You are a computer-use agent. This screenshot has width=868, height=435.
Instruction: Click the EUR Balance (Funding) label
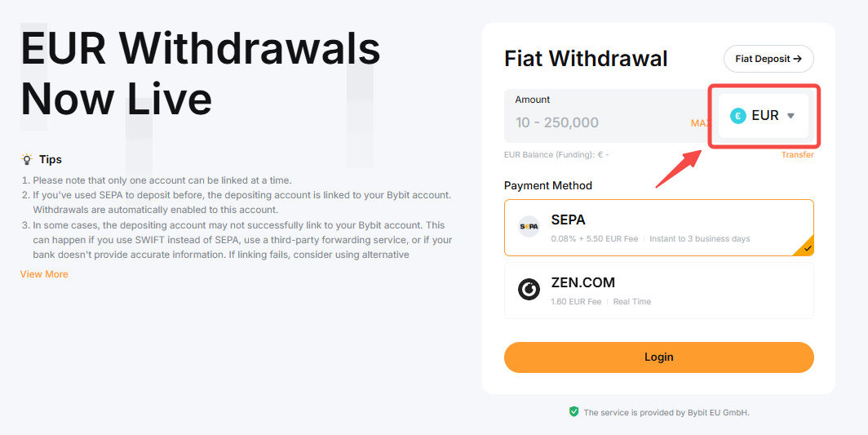coord(556,155)
